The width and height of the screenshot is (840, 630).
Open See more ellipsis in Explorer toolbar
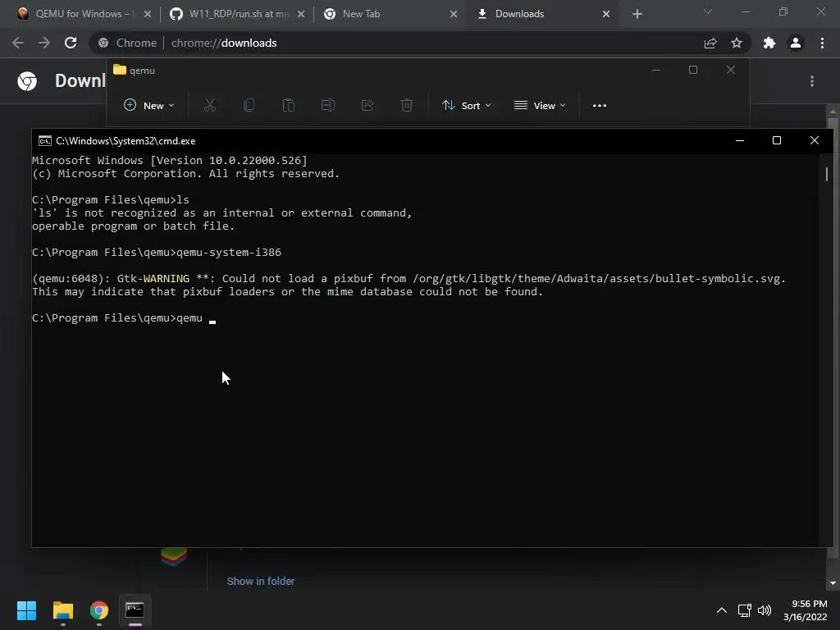pyautogui.click(x=600, y=105)
